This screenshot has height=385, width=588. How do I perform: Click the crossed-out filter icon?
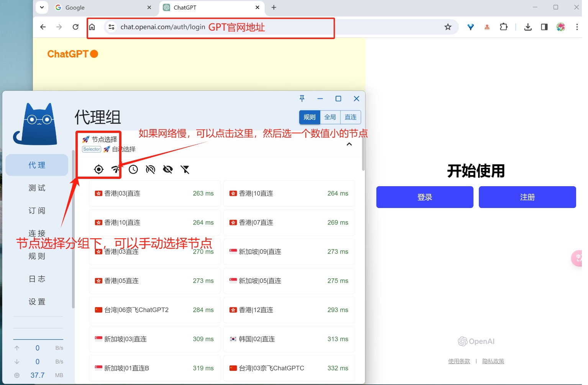185,169
